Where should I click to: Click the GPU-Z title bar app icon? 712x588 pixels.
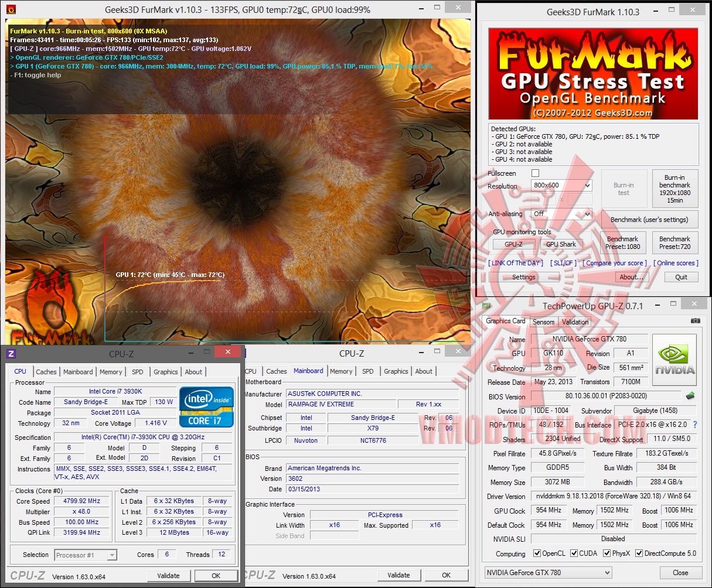[x=486, y=305]
